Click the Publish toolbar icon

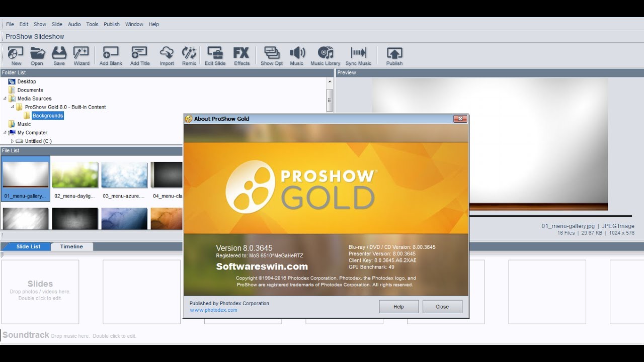click(394, 56)
